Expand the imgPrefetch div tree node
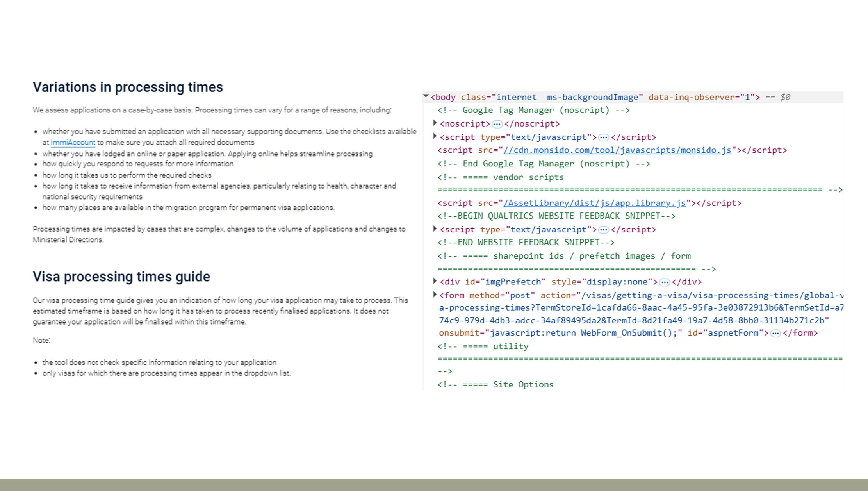868x491 pixels. click(x=435, y=281)
